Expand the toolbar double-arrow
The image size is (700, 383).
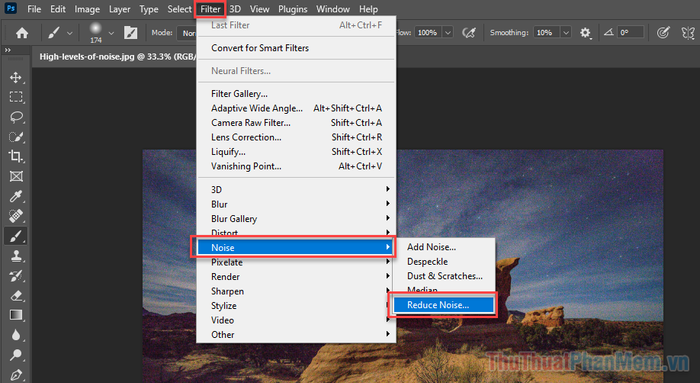(x=8, y=50)
